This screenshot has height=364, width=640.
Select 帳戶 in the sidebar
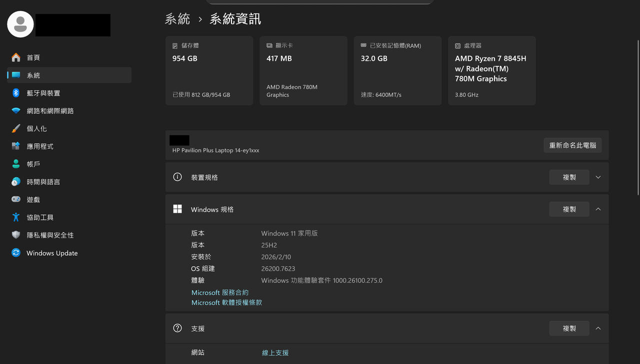[69, 164]
